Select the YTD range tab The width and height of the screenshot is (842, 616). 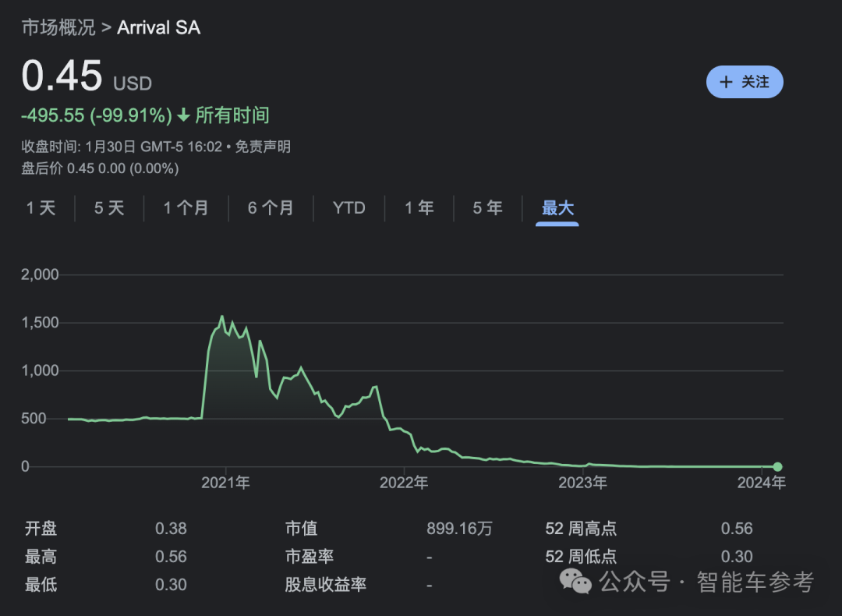[x=349, y=208]
